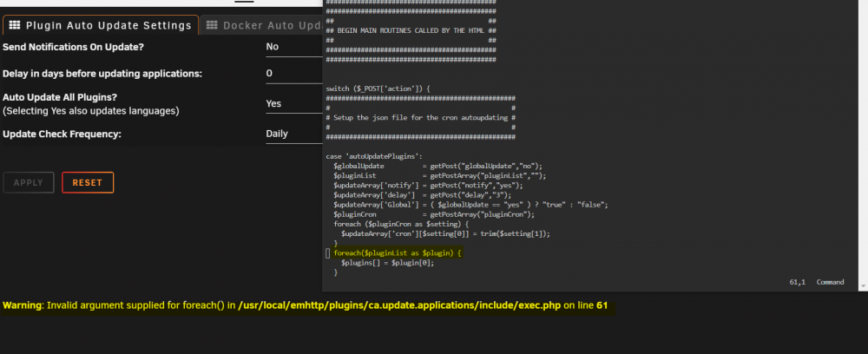
Task: Open the Update Check Frequency dropdown
Action: [294, 134]
